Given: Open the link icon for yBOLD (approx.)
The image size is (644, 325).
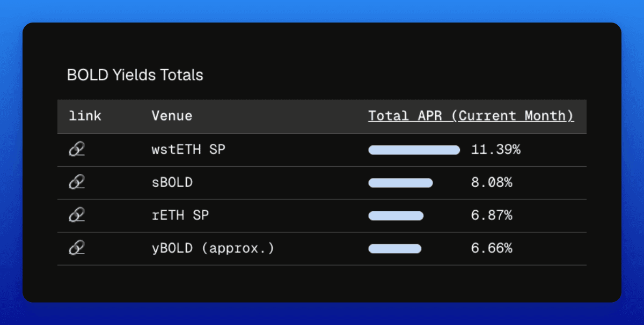Looking at the screenshot, I should click(x=77, y=248).
